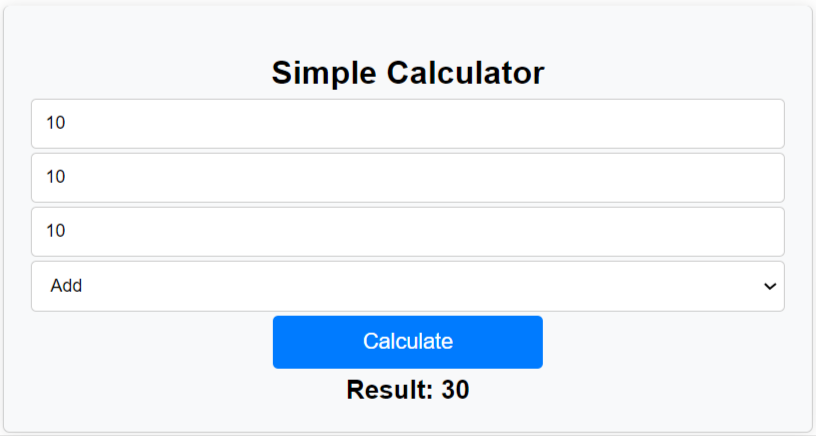The width and height of the screenshot is (816, 436).
Task: Expand the operation selector showing Add
Action: 407,286
